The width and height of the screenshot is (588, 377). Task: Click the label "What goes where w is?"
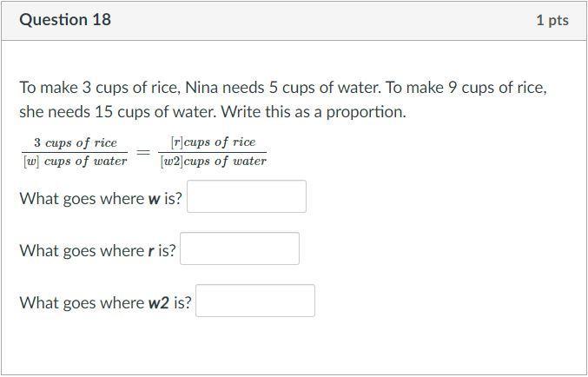[x=101, y=198]
